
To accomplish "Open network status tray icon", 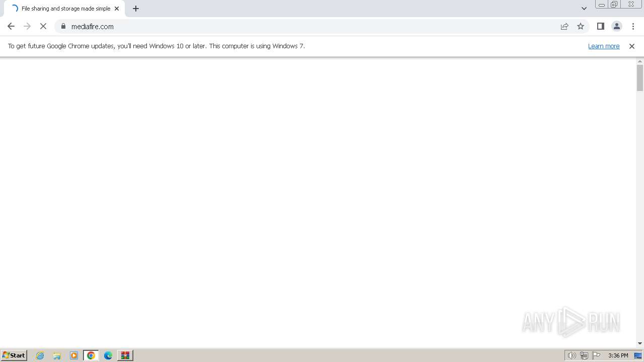I will click(x=584, y=355).
